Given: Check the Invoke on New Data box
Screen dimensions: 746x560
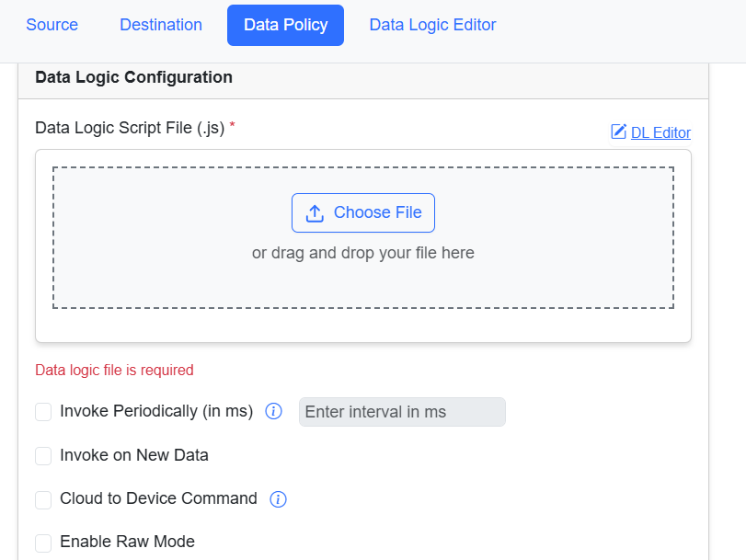Looking at the screenshot, I should coord(43,456).
